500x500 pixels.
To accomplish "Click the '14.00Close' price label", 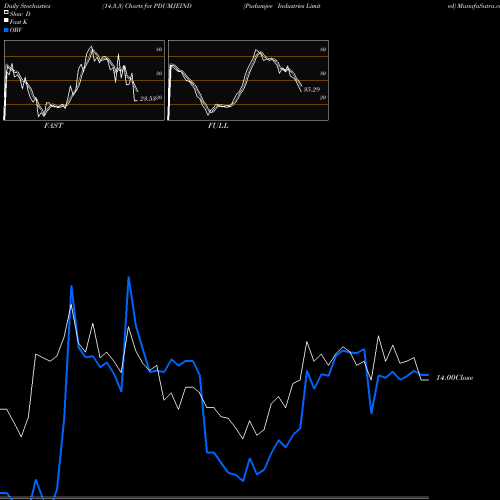I will 455,378.
